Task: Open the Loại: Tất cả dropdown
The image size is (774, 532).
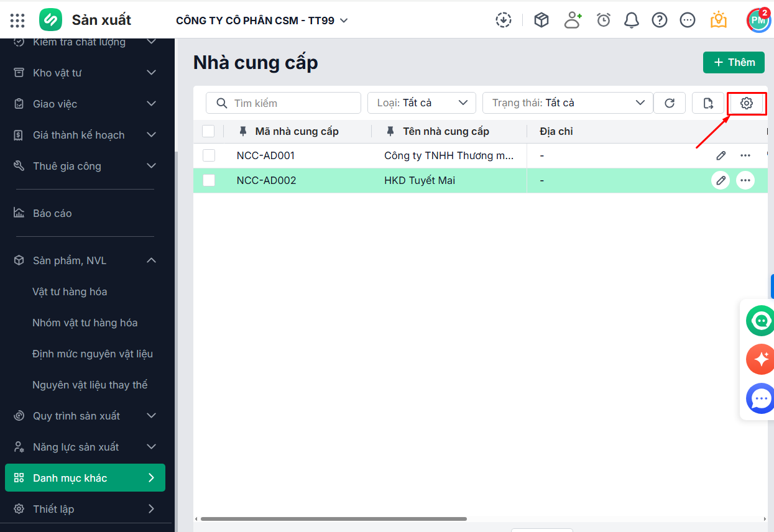Action: pyautogui.click(x=422, y=103)
